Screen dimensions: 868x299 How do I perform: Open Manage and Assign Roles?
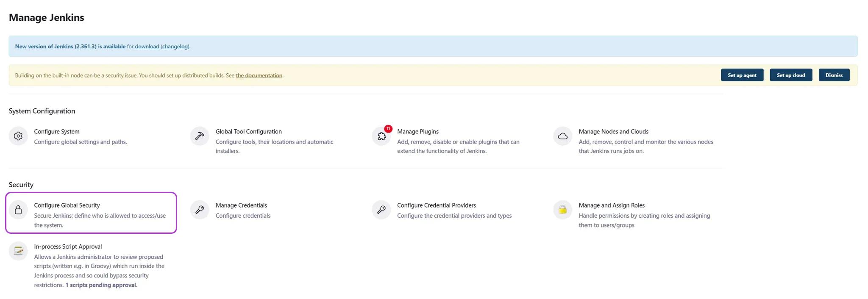pyautogui.click(x=612, y=205)
